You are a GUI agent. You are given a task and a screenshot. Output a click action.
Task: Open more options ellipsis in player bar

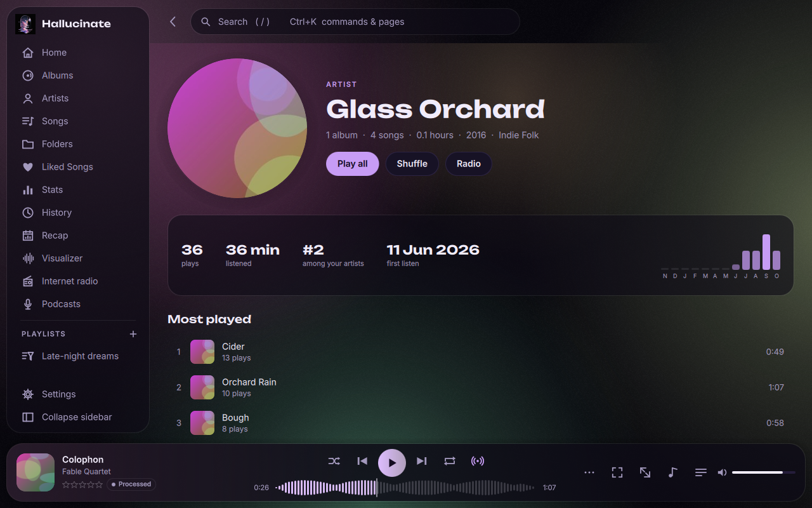[x=589, y=472]
